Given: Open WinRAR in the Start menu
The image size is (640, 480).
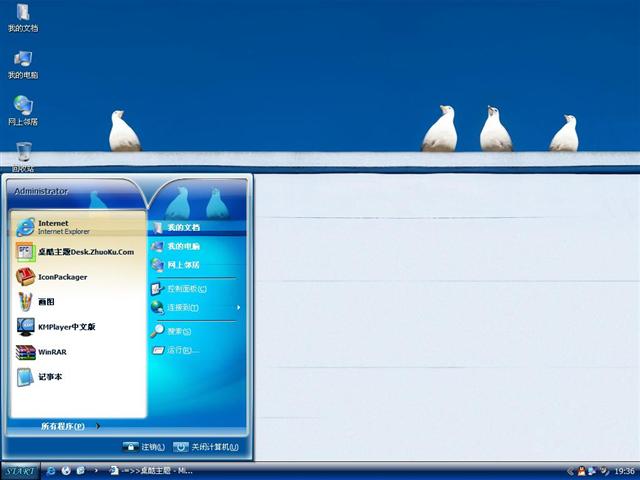Looking at the screenshot, I should (x=52, y=352).
